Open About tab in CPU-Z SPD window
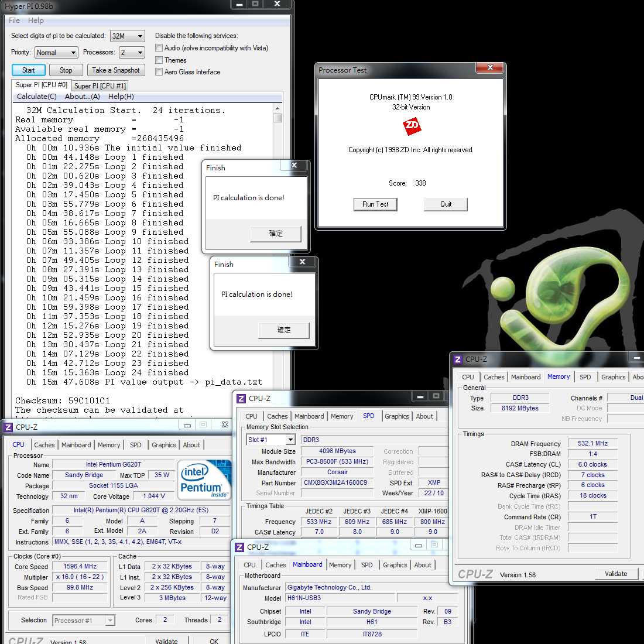Screen dimensions: 644x644 424,416
